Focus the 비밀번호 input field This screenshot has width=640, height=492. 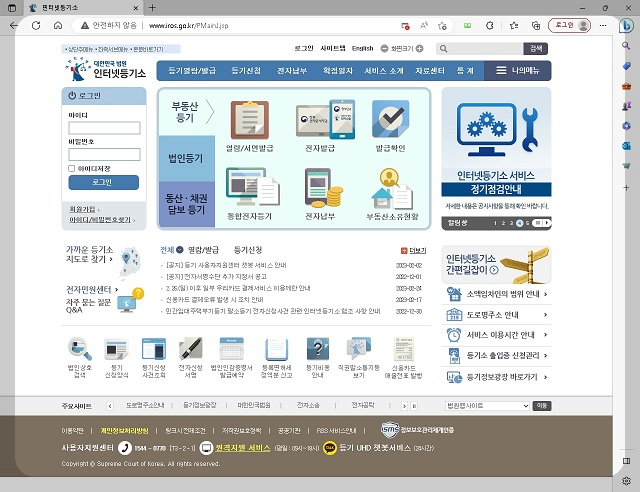(104, 154)
